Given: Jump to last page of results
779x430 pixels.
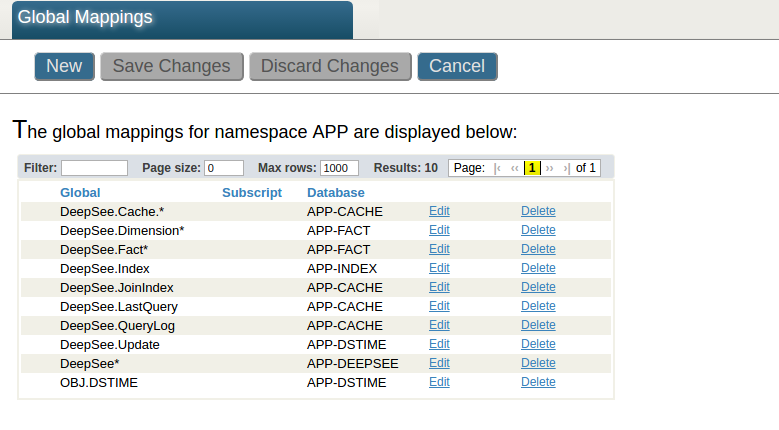Looking at the screenshot, I should [x=566, y=168].
